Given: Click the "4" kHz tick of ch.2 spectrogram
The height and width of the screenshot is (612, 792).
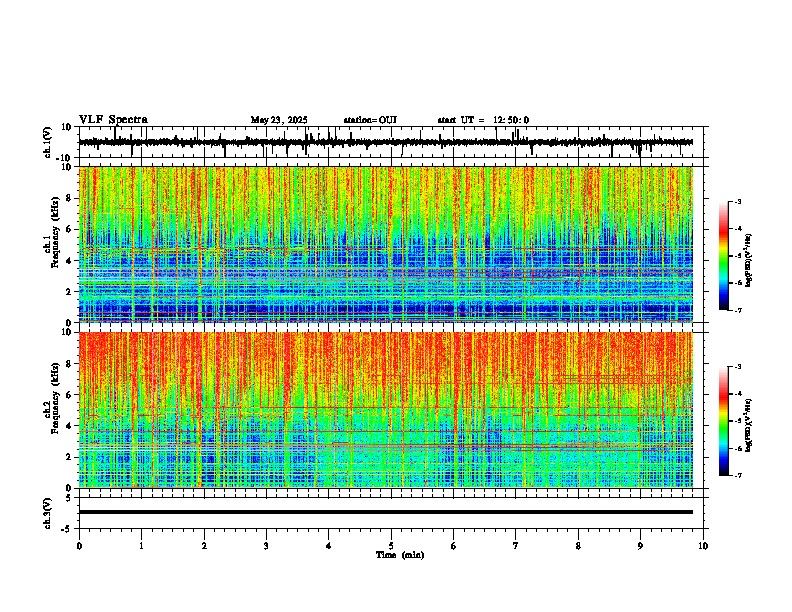Looking at the screenshot, I should tap(69, 426).
